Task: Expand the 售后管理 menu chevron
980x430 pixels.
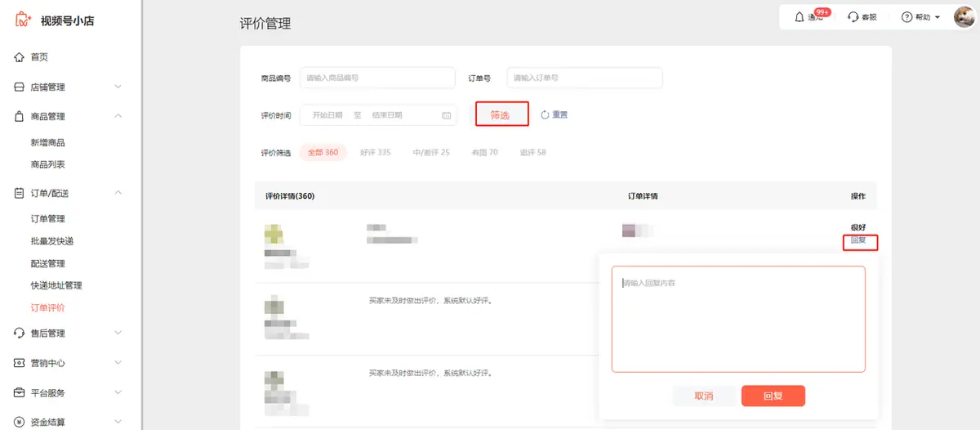Action: click(x=118, y=333)
